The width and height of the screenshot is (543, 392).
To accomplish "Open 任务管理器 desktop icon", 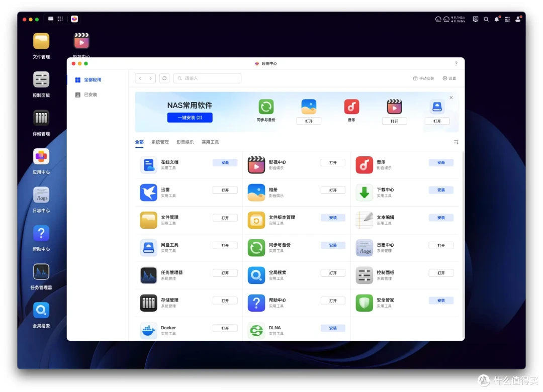I will point(41,272).
